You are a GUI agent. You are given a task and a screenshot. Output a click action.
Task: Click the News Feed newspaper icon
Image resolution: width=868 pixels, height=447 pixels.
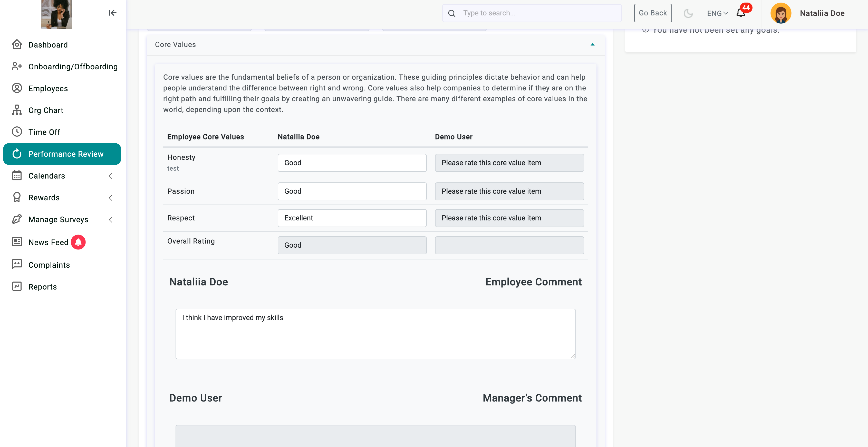tap(17, 242)
